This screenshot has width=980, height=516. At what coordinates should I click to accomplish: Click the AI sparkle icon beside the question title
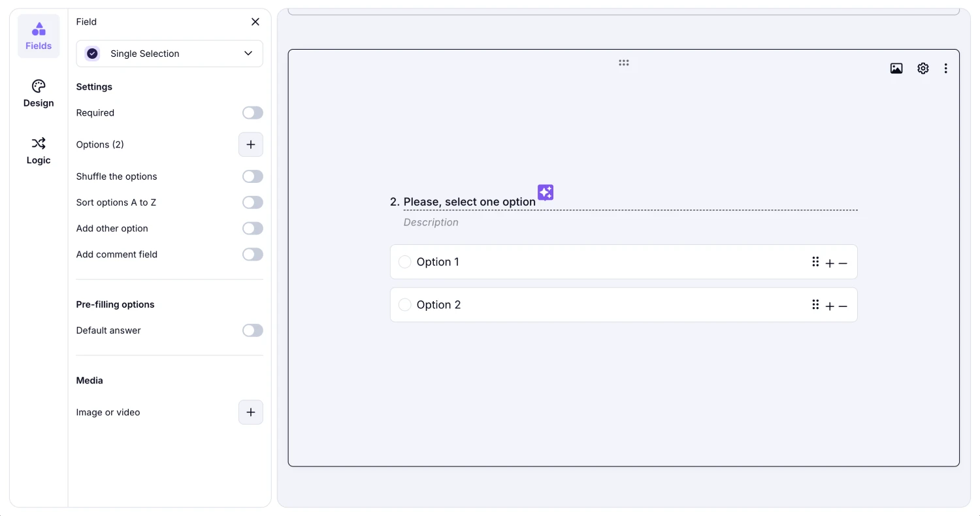[x=546, y=192]
